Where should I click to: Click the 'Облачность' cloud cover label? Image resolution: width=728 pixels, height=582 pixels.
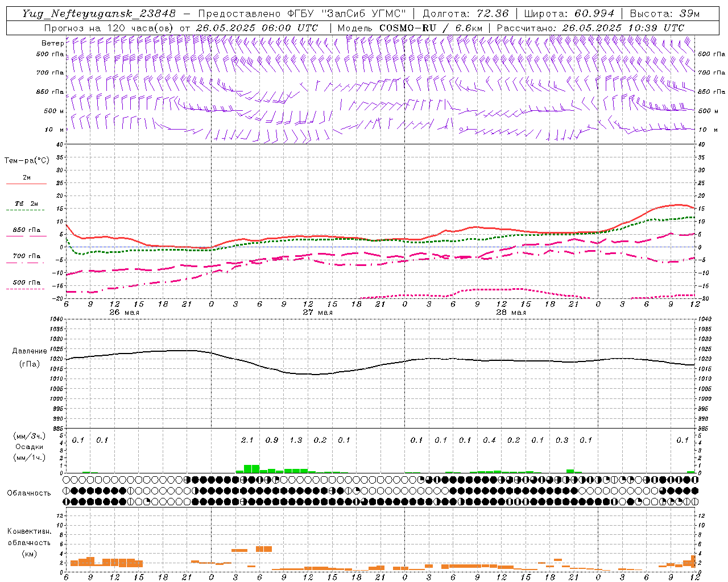pos(29,493)
